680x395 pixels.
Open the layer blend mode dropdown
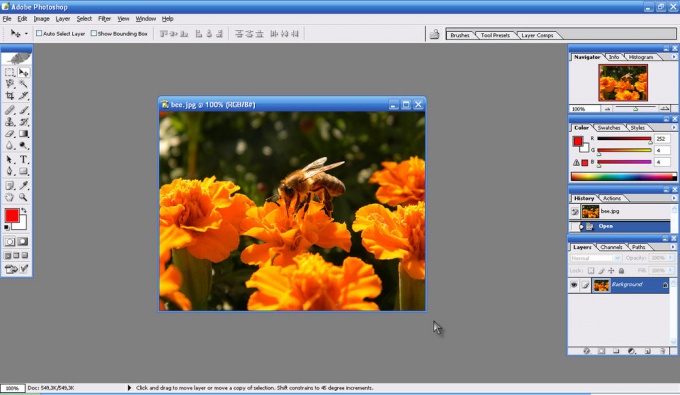pos(595,258)
